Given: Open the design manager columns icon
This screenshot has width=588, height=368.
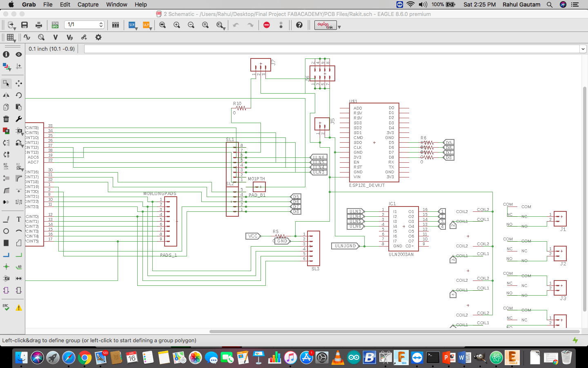Looking at the screenshot, I should pos(116,25).
